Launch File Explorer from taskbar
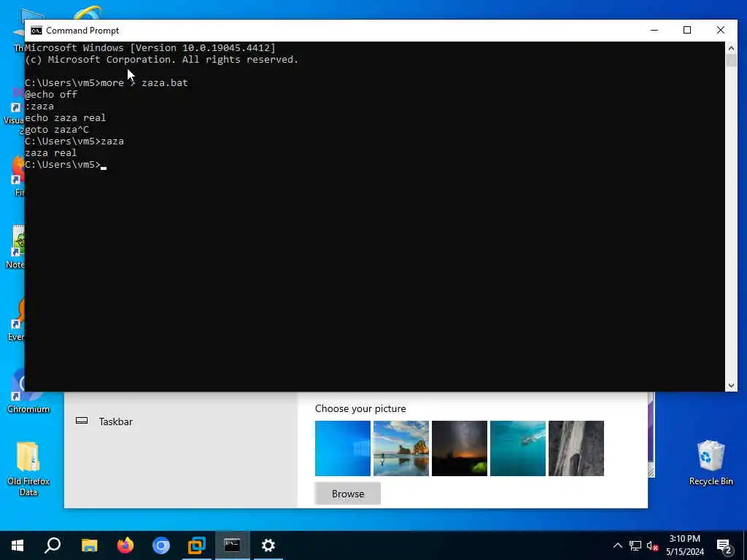This screenshot has width=747, height=560. click(89, 545)
